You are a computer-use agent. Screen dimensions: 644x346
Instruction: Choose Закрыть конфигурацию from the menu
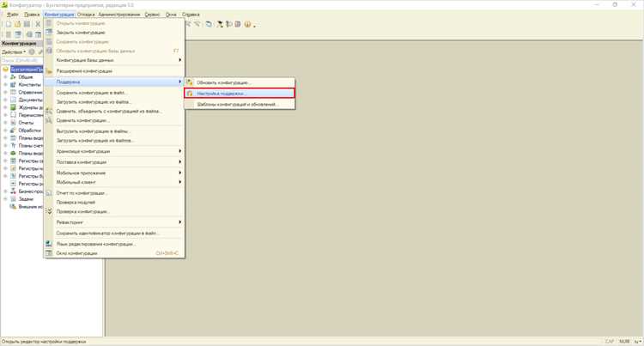click(x=114, y=33)
